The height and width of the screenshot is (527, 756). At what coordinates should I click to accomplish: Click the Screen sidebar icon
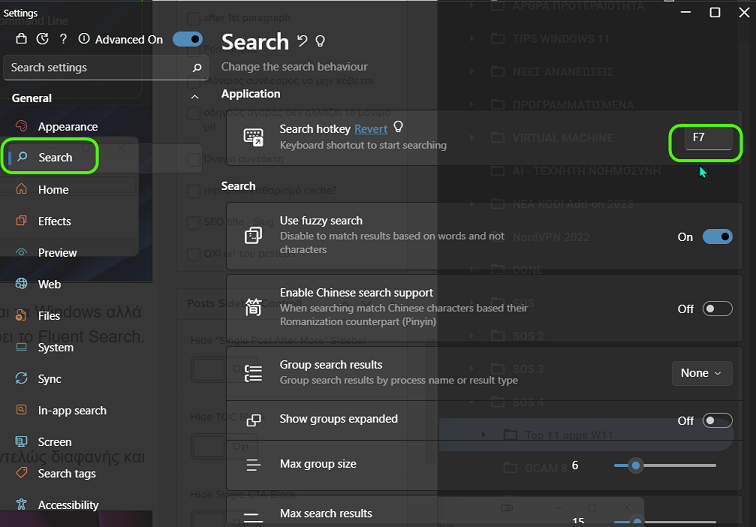click(21, 441)
